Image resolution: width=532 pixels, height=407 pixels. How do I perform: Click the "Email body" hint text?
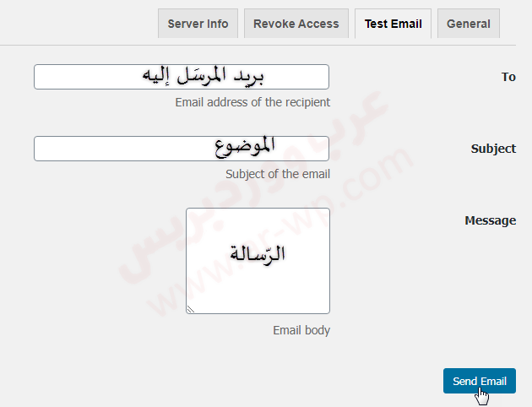click(x=301, y=330)
